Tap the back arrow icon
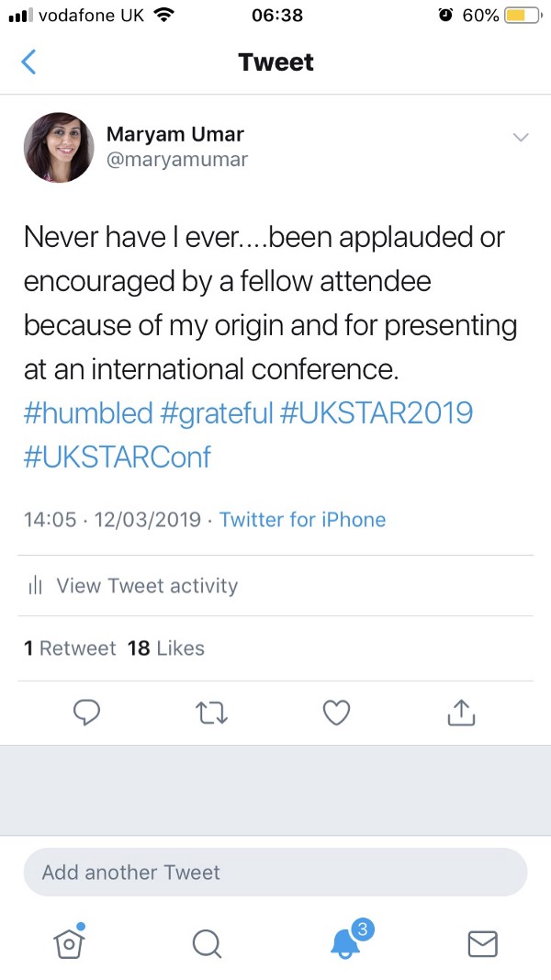Screen dimensions: 551x980 pos(29,62)
